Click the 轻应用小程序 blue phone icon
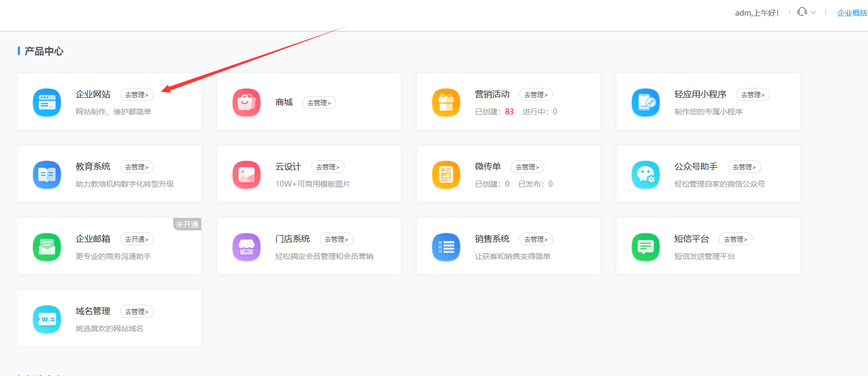This screenshot has width=868, height=376. click(646, 102)
